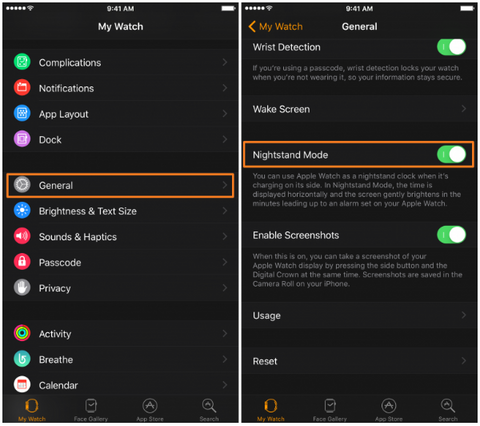Select the Privacy hand icon
The image size is (480, 426).
(x=22, y=287)
